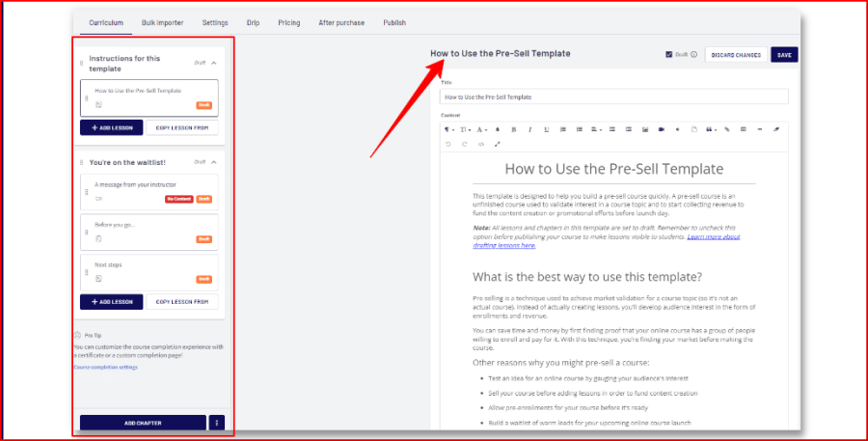Pick the background color droplet tool

[497, 129]
